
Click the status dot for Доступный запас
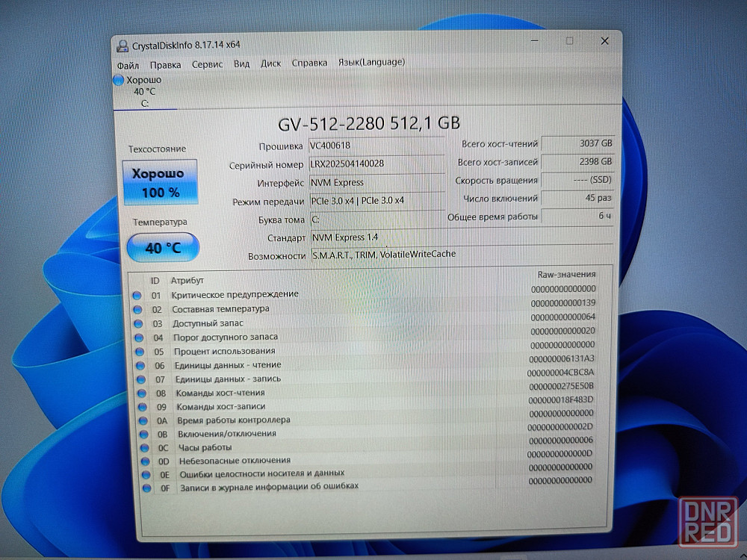[138, 324]
